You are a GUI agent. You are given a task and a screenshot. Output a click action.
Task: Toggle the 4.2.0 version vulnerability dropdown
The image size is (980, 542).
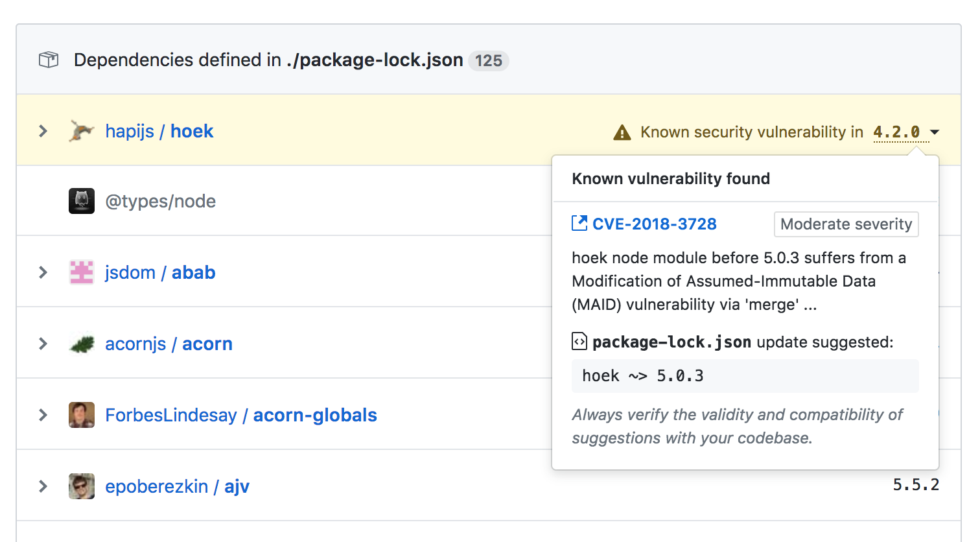pyautogui.click(x=906, y=132)
